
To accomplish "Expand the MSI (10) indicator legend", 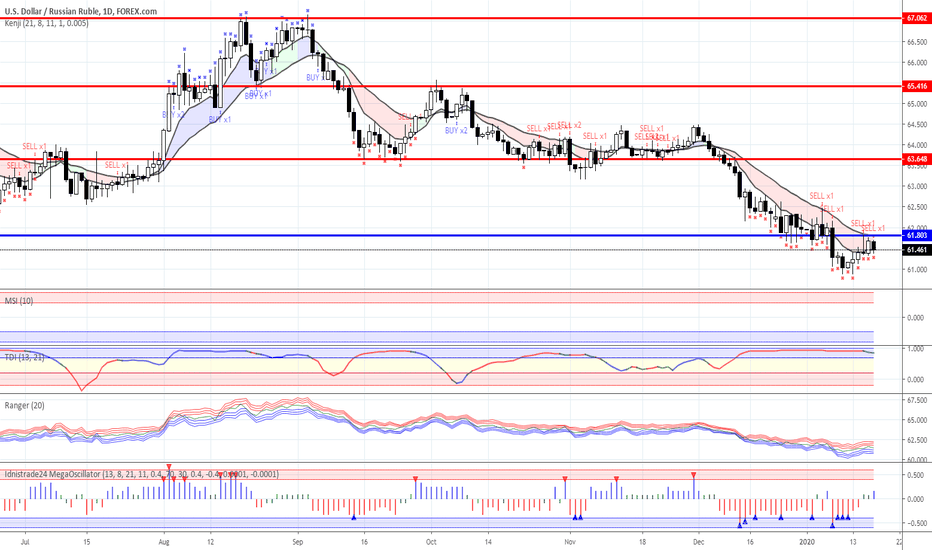I will click(19, 300).
